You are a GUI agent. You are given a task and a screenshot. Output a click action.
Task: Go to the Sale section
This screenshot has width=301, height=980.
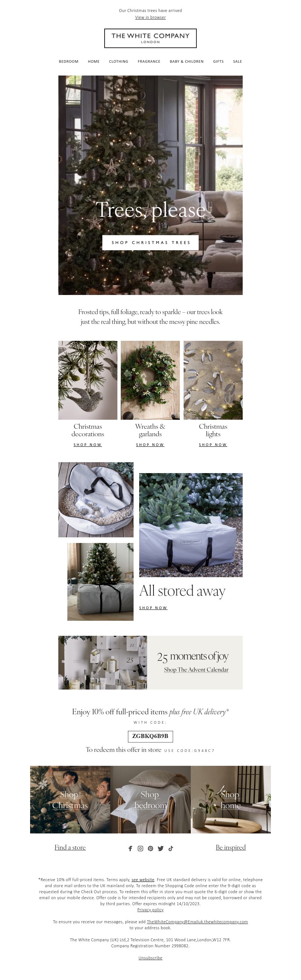(237, 61)
